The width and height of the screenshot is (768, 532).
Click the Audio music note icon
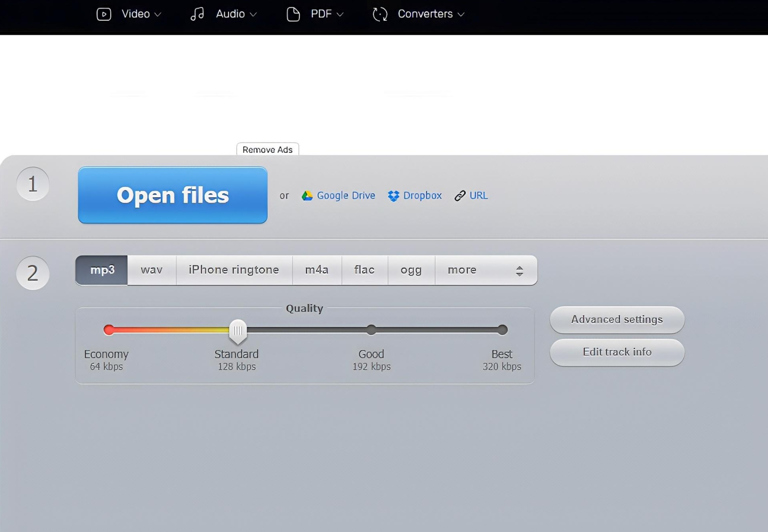pyautogui.click(x=197, y=14)
